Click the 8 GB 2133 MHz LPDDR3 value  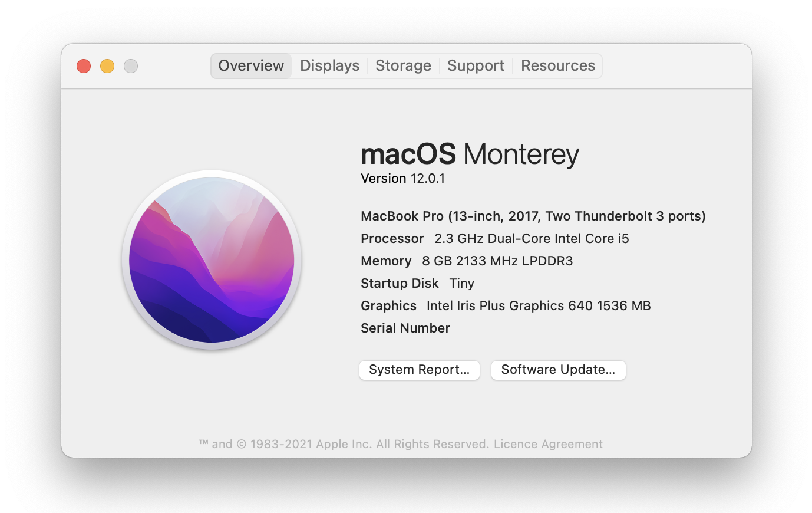point(497,261)
